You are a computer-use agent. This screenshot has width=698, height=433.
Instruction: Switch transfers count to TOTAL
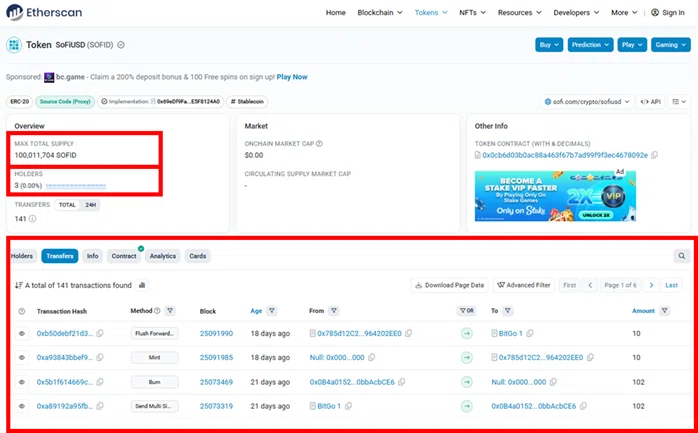tap(67, 205)
